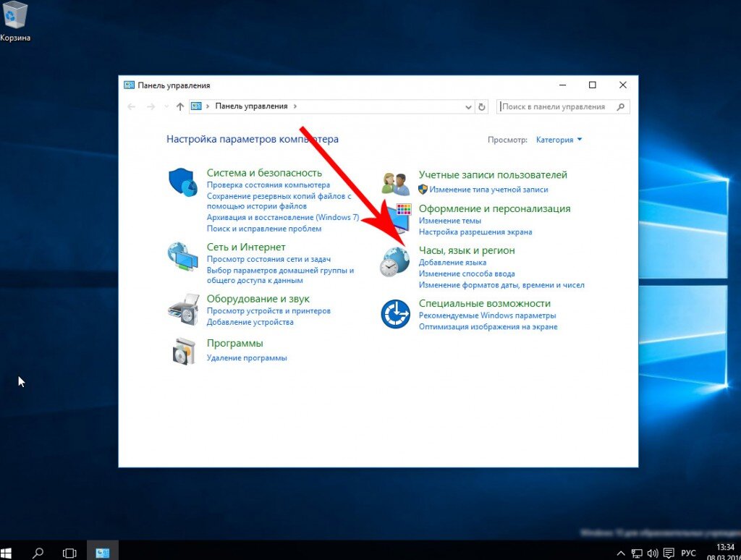Image resolution: width=741 pixels, height=560 pixels.
Task: Open Task View in the taskbar
Action: pos(69,553)
